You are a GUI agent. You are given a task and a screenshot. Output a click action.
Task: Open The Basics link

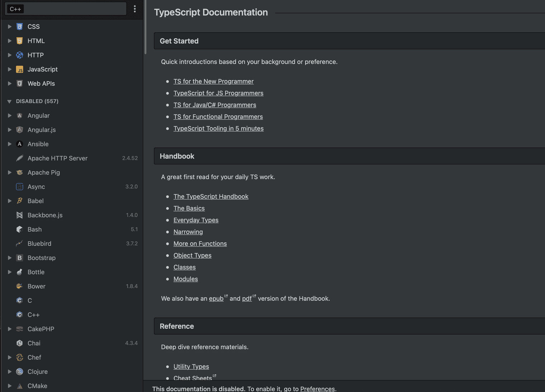pyautogui.click(x=189, y=208)
